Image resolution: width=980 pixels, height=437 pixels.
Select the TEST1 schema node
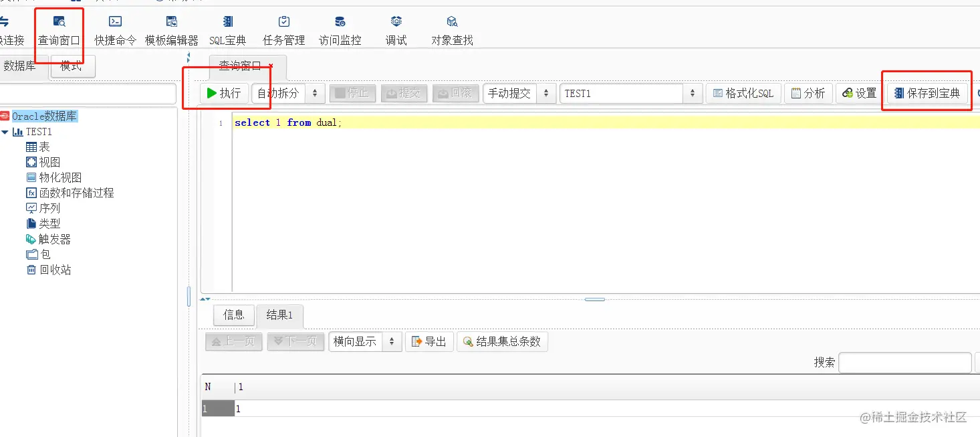coord(39,132)
